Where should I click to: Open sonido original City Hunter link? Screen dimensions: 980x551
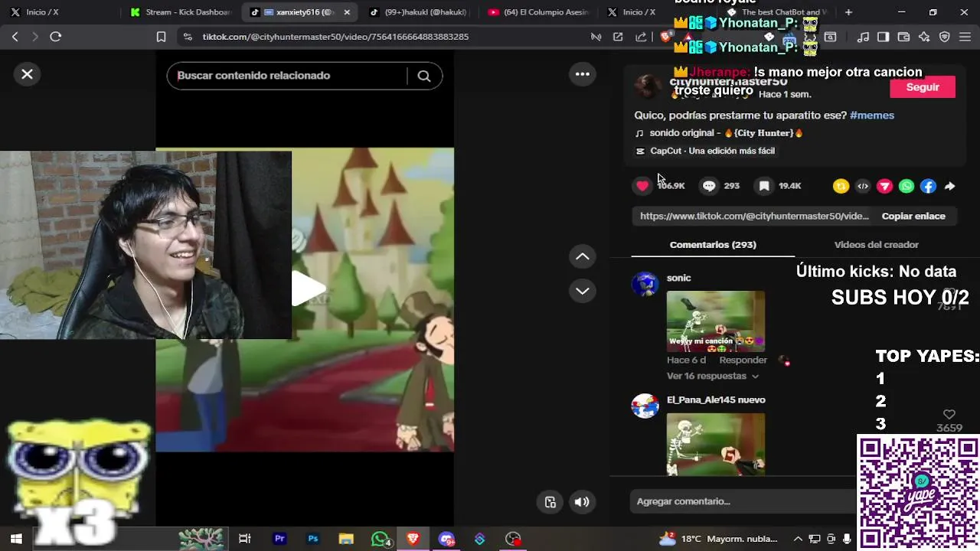pos(720,133)
